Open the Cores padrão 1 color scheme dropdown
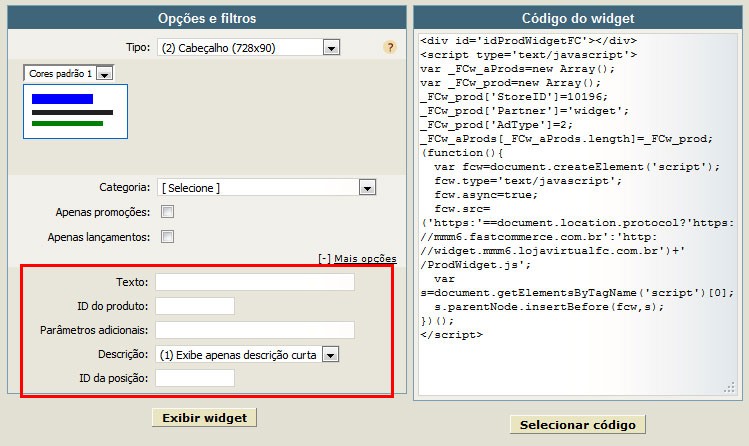This screenshot has height=446, width=749. point(69,74)
